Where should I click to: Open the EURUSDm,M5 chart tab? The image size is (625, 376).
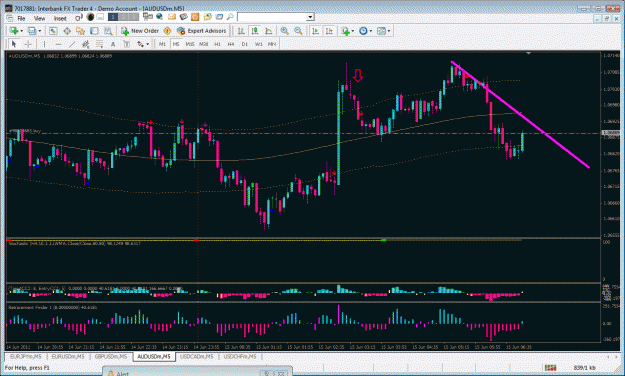point(68,356)
